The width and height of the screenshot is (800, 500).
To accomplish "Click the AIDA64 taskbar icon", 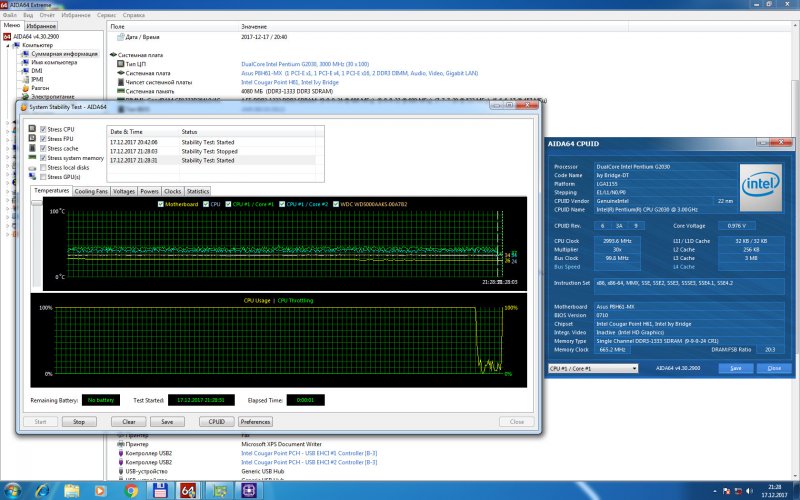I will tap(190, 490).
